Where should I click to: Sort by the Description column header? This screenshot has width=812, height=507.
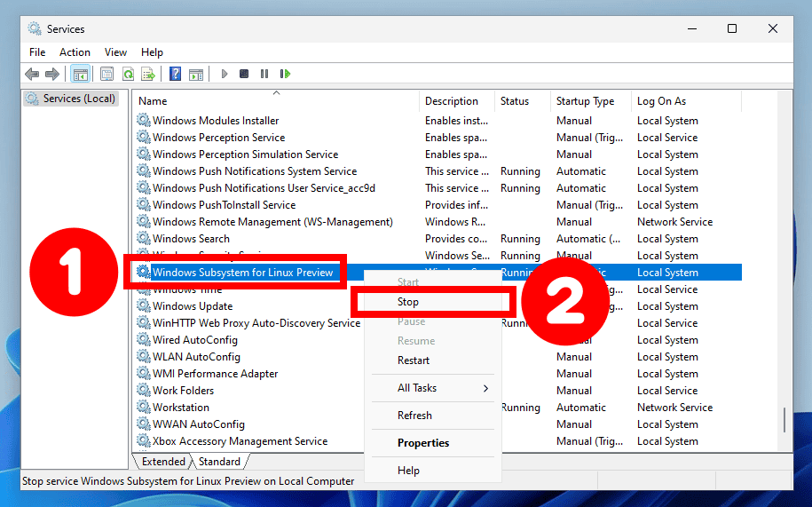click(456, 101)
